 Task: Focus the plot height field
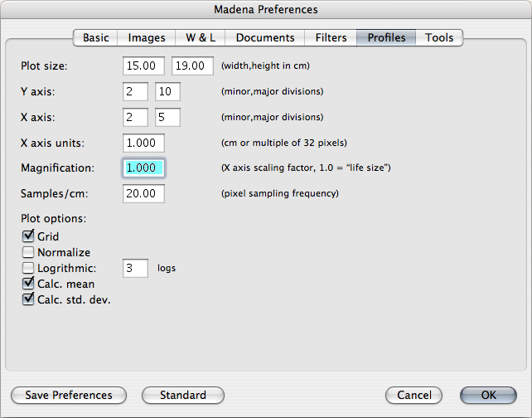pos(192,66)
